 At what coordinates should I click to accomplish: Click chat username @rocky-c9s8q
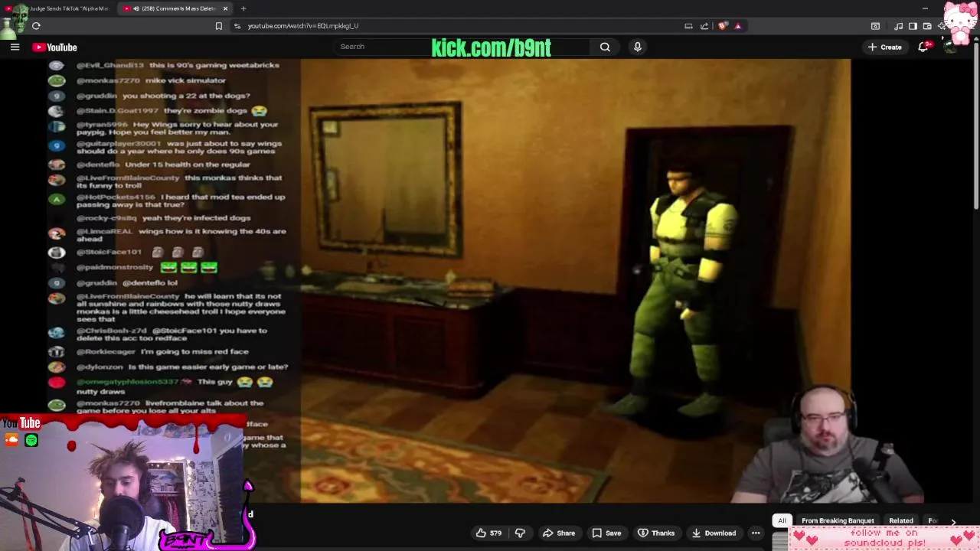[106, 218]
